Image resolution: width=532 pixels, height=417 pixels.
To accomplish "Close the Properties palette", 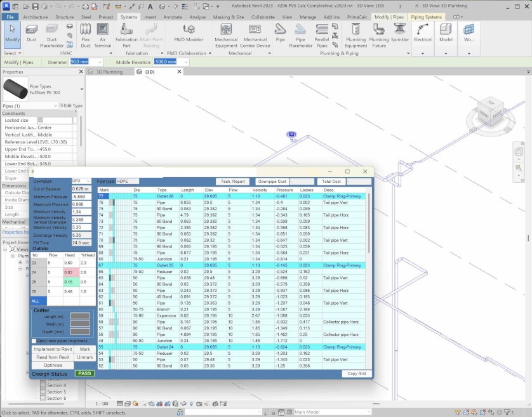I will 81,72.
